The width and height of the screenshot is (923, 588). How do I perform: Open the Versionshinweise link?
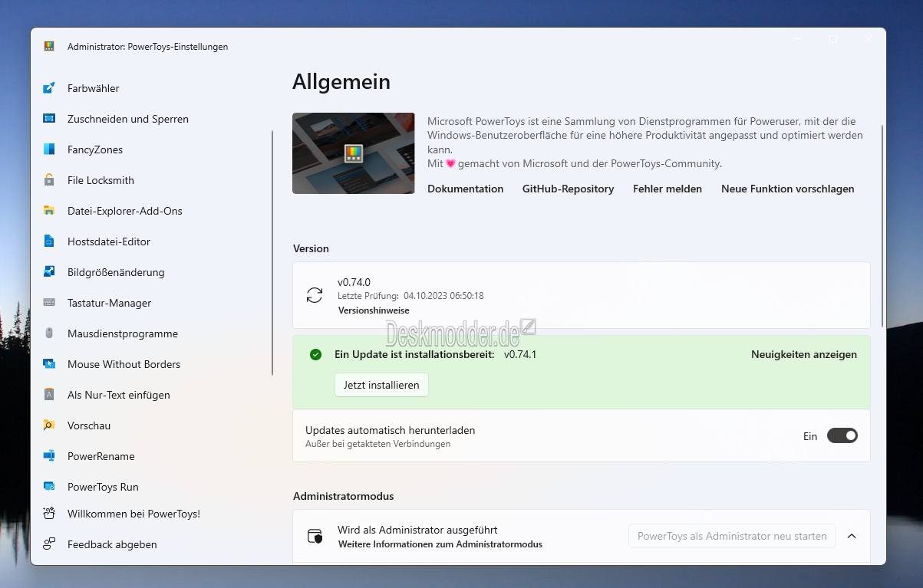374,310
